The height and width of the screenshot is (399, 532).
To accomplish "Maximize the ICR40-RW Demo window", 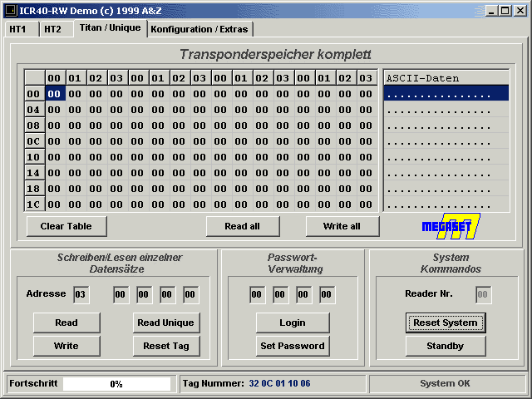I will tap(505, 11).
